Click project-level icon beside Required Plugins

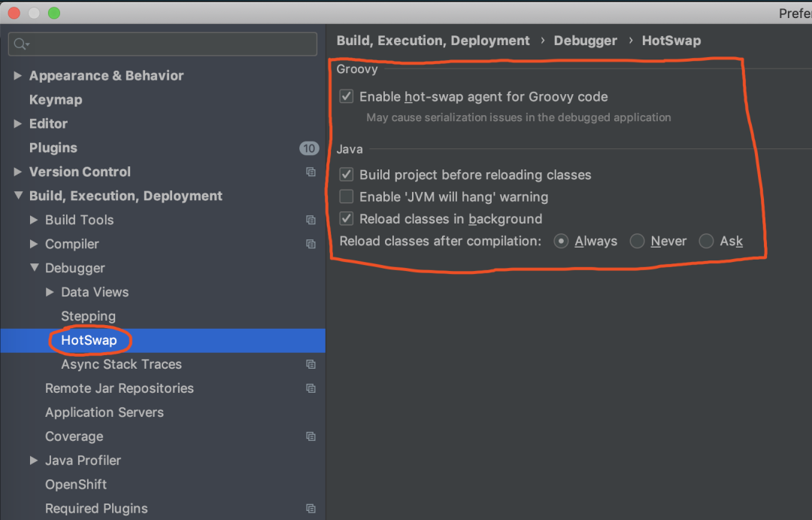[x=311, y=509]
